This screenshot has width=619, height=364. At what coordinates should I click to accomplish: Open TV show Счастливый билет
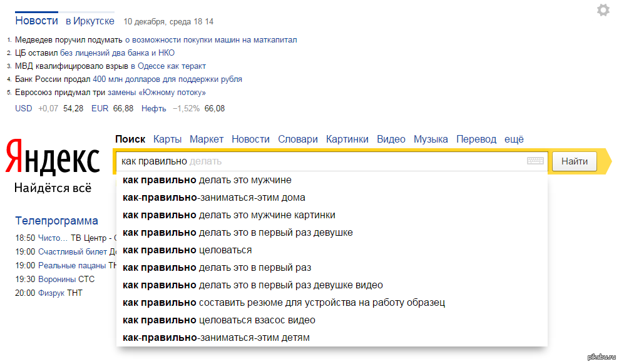(73, 251)
